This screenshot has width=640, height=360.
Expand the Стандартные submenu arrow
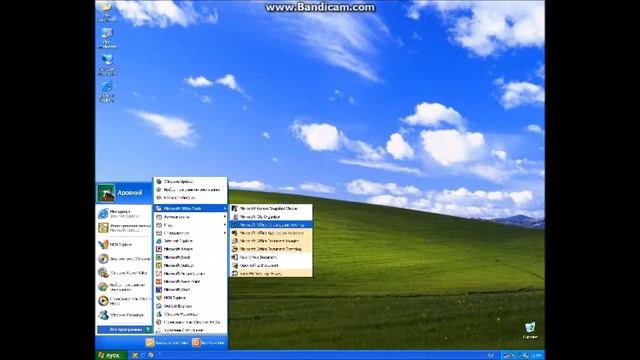click(225, 233)
